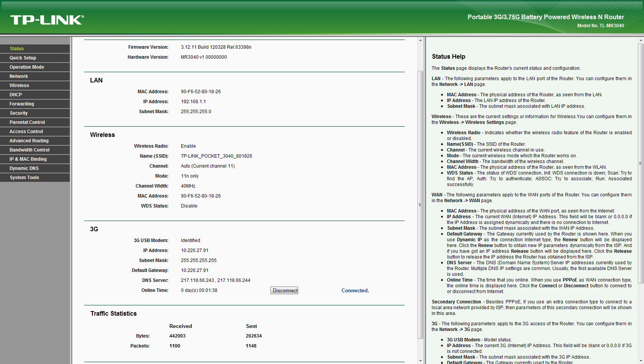This screenshot has height=364, width=644.
Task: Click 'Portable 3G/3.75G Battery Powered Wireless N Router' title
Action: [546, 17]
